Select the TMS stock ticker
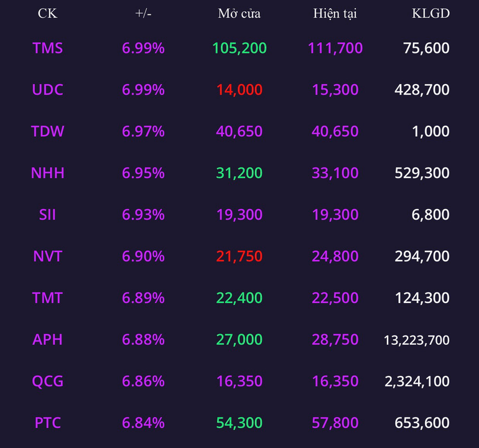 coord(48,48)
